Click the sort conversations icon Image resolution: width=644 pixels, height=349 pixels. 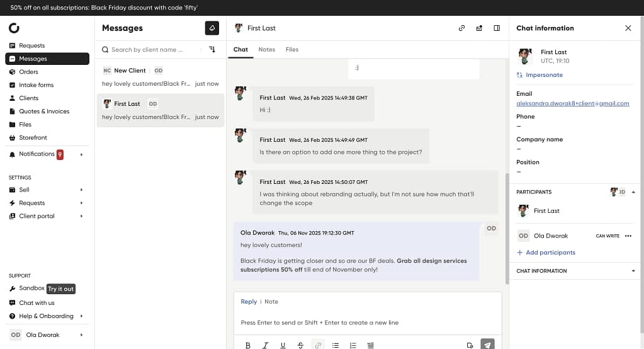212,49
